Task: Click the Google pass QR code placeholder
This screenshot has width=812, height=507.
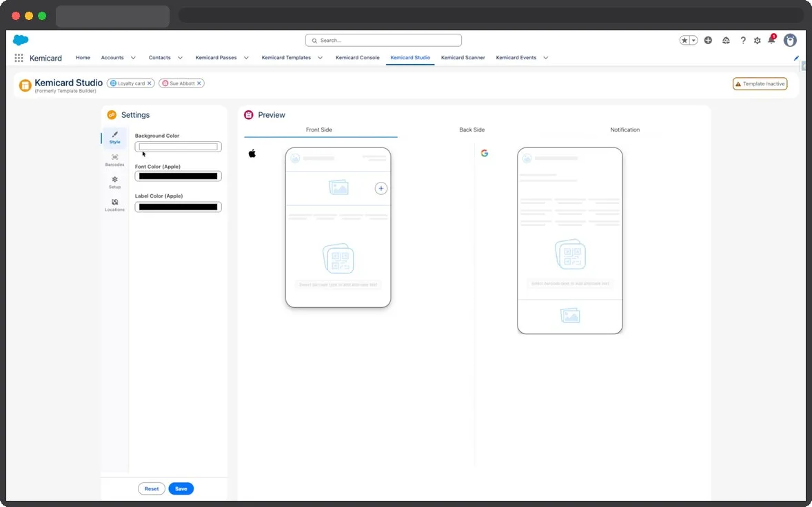Action: (570, 254)
